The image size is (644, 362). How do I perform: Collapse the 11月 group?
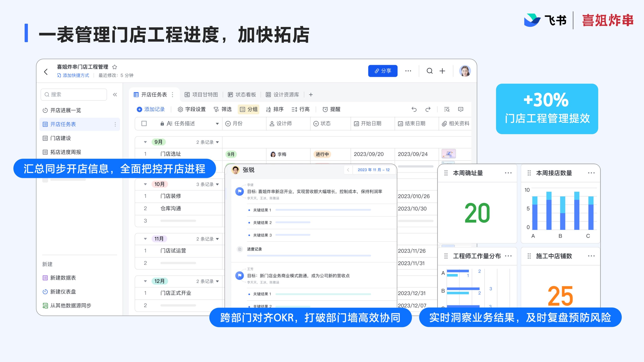coord(145,239)
